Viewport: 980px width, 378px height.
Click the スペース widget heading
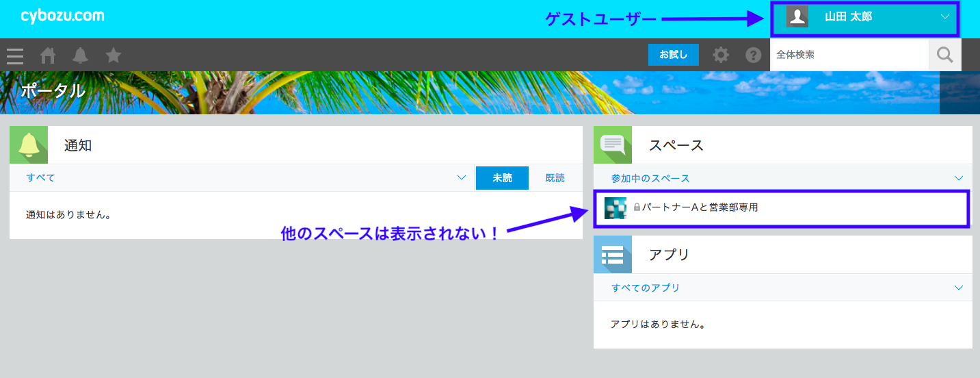point(676,145)
